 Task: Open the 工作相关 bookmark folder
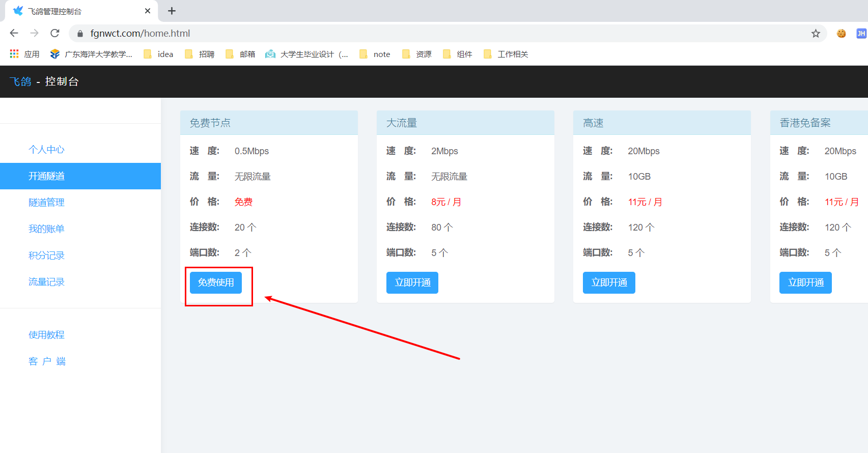506,54
